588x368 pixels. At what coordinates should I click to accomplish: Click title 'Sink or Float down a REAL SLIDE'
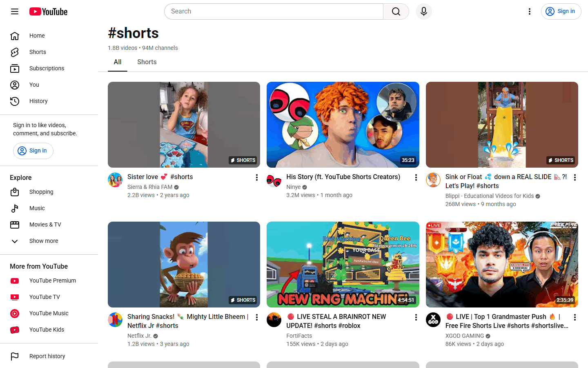pyautogui.click(x=506, y=182)
